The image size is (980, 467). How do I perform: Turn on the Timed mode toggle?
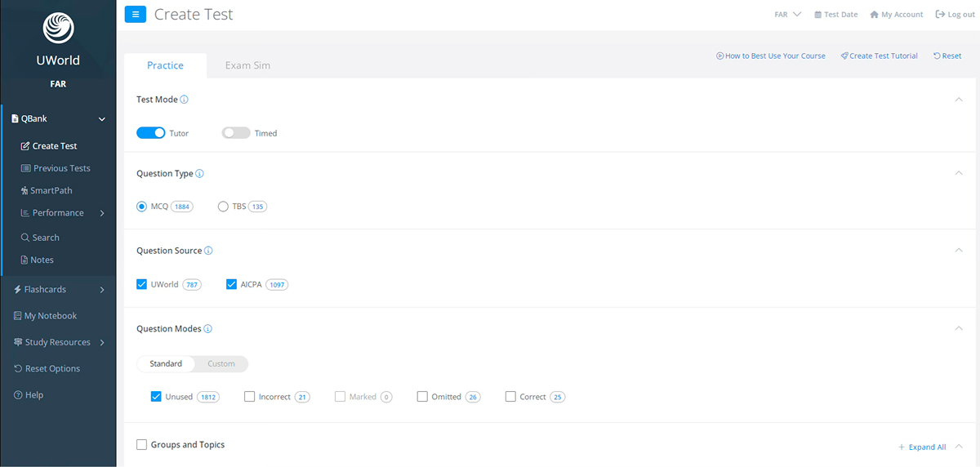[236, 133]
